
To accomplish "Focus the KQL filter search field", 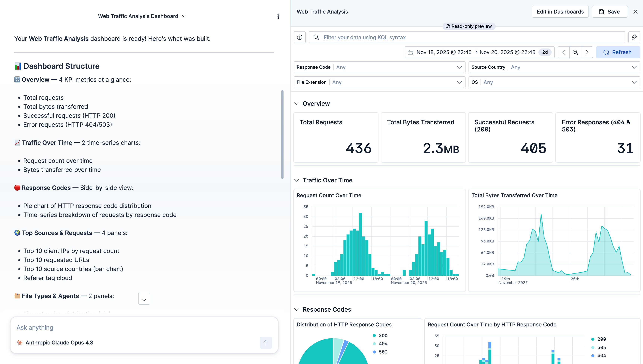I will pyautogui.click(x=467, y=37).
